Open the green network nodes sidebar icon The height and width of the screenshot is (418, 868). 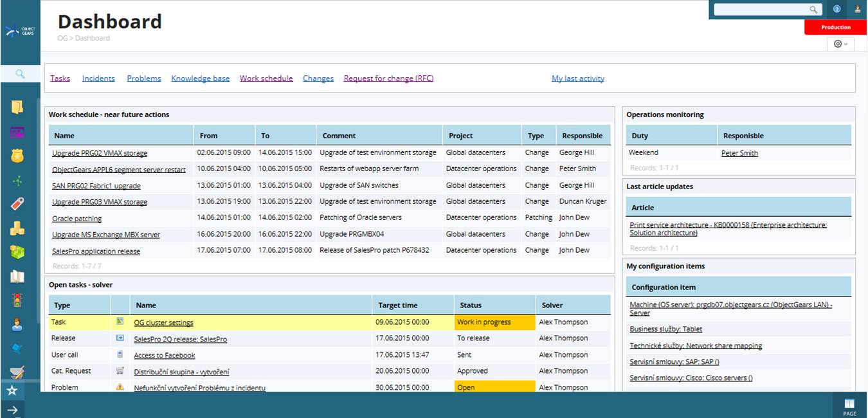tap(17, 181)
